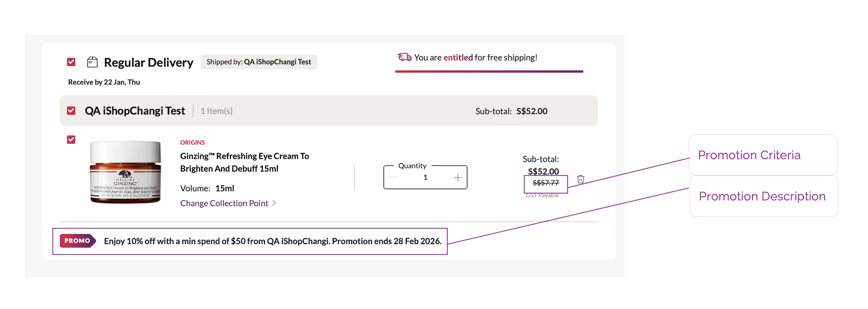This screenshot has width=868, height=309.
Task: Delete the Ginzing Eye Cream item
Action: click(581, 179)
